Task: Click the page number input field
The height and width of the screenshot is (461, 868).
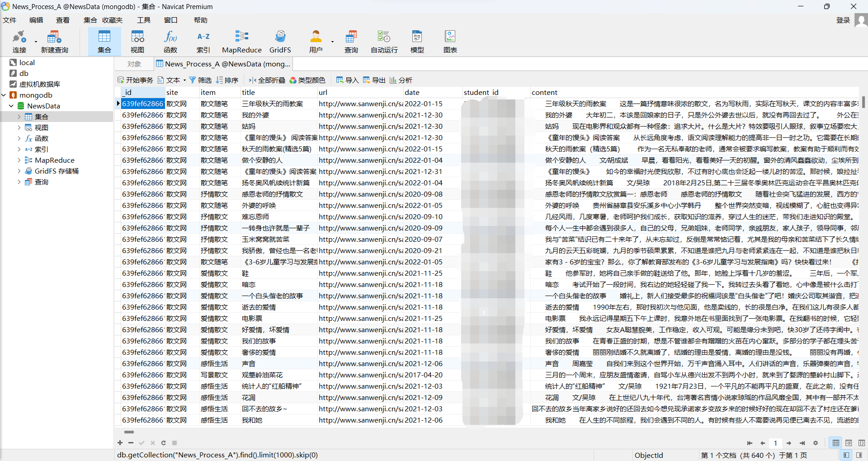Action: click(x=776, y=443)
